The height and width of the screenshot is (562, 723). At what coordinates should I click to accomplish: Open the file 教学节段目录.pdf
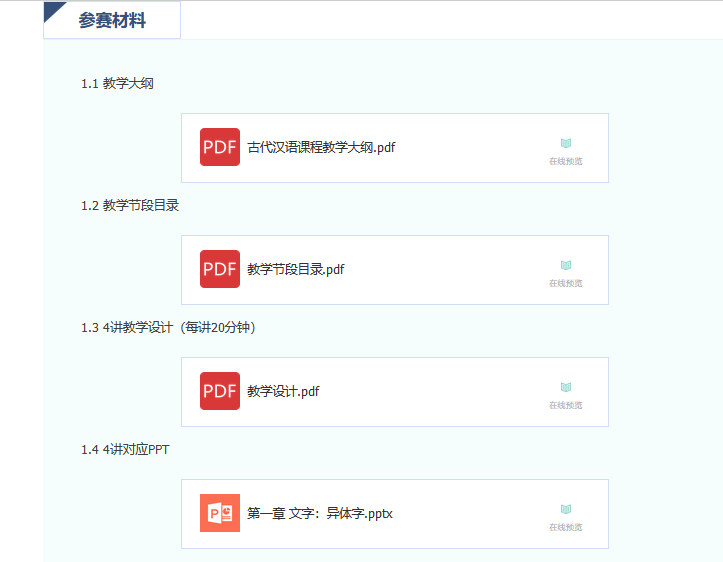click(x=295, y=269)
